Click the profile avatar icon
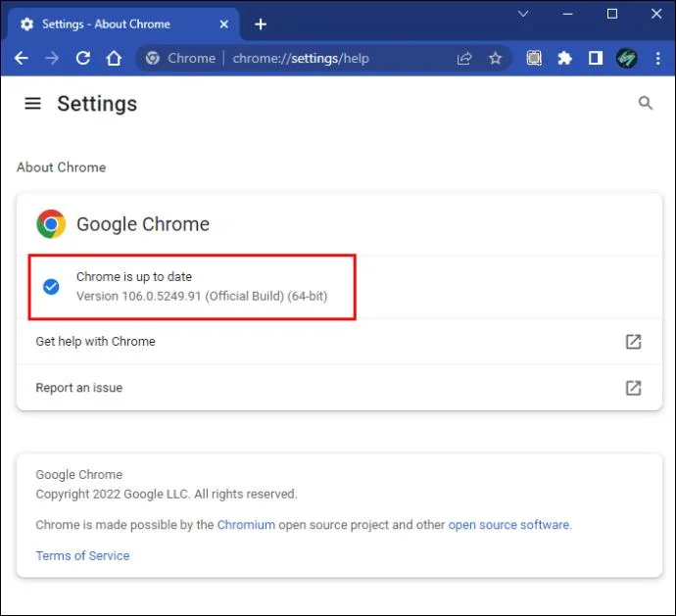The image size is (676, 616). [626, 59]
